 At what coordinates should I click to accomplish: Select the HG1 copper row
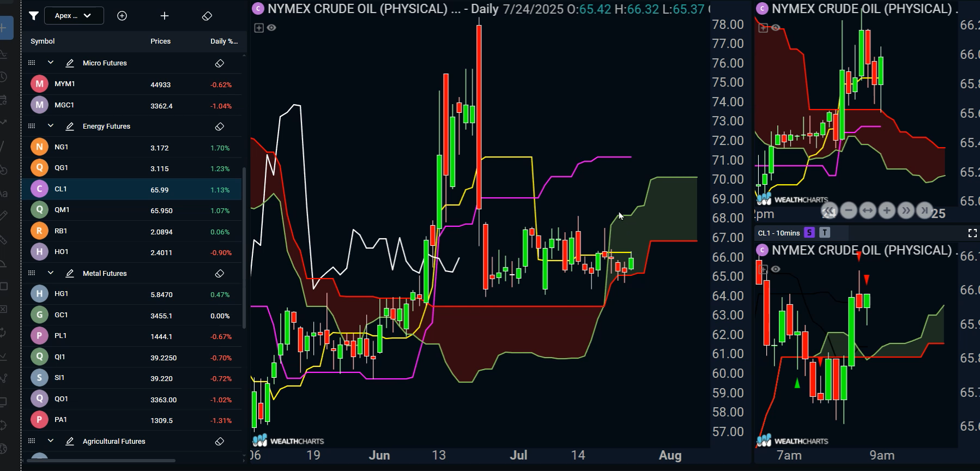(x=132, y=294)
